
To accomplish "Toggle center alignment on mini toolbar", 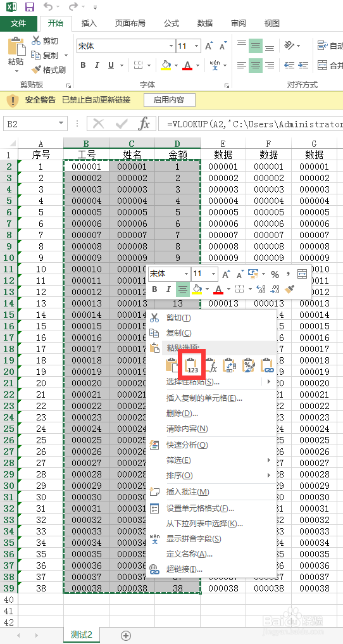I will pyautogui.click(x=183, y=289).
